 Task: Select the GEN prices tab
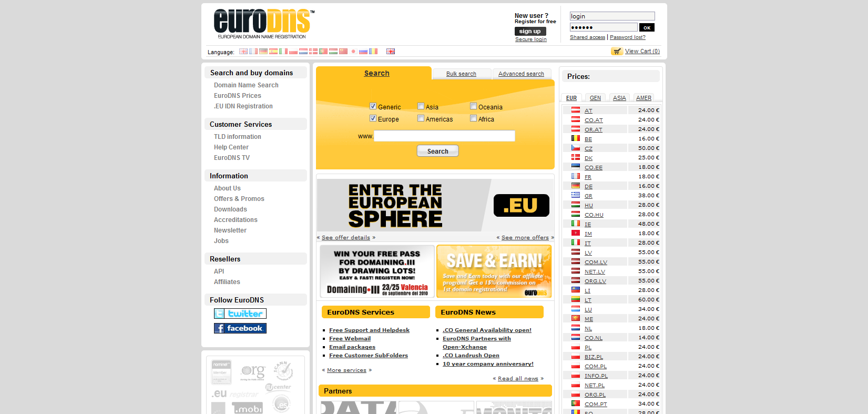595,98
